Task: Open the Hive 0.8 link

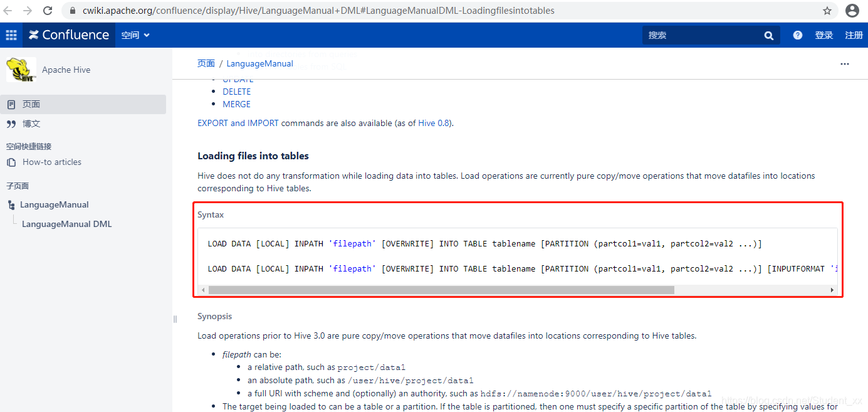Action: click(x=434, y=123)
